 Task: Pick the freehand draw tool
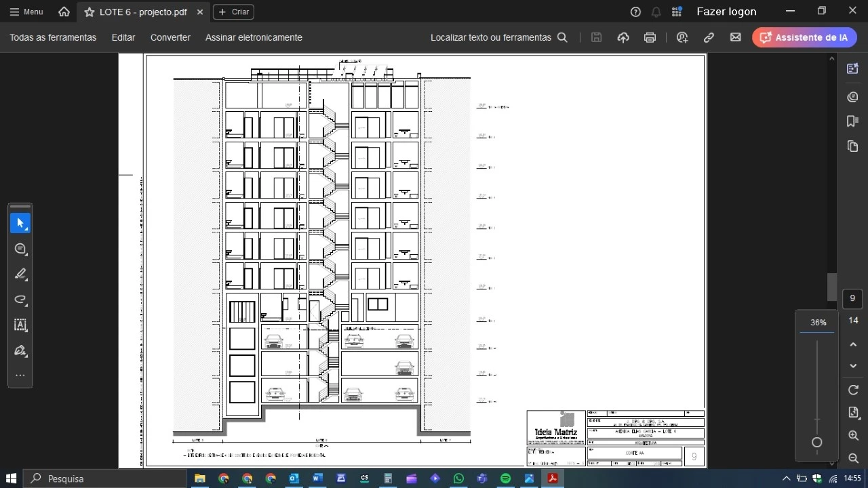coord(20,300)
